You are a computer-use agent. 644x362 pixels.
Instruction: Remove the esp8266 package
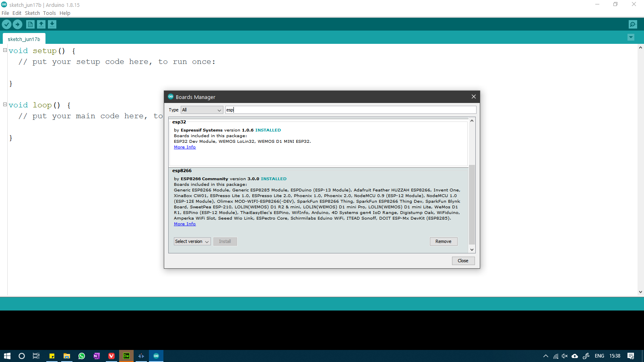pos(444,241)
